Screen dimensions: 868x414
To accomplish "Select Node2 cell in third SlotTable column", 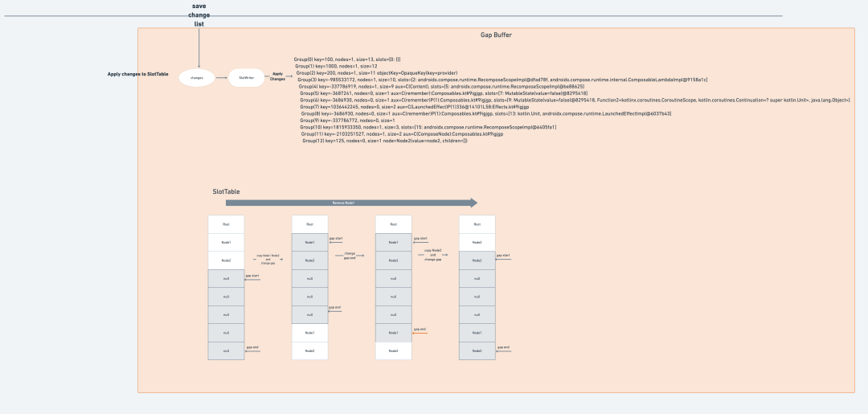I will coord(394,260).
